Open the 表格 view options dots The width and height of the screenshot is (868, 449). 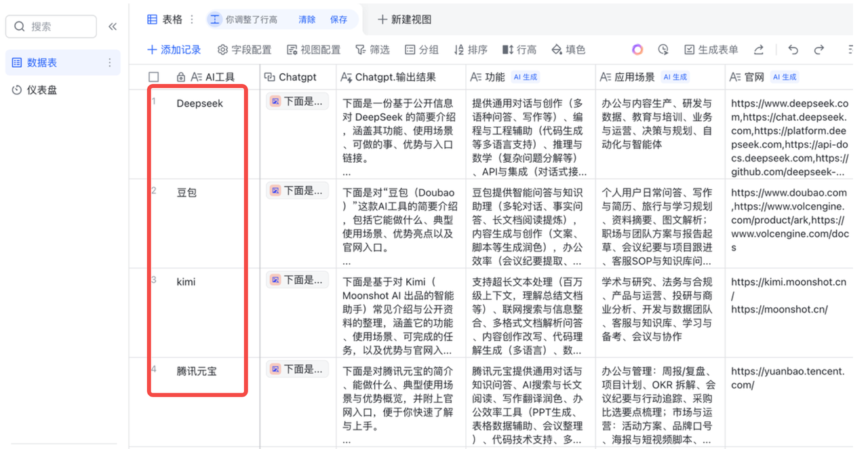[x=192, y=19]
